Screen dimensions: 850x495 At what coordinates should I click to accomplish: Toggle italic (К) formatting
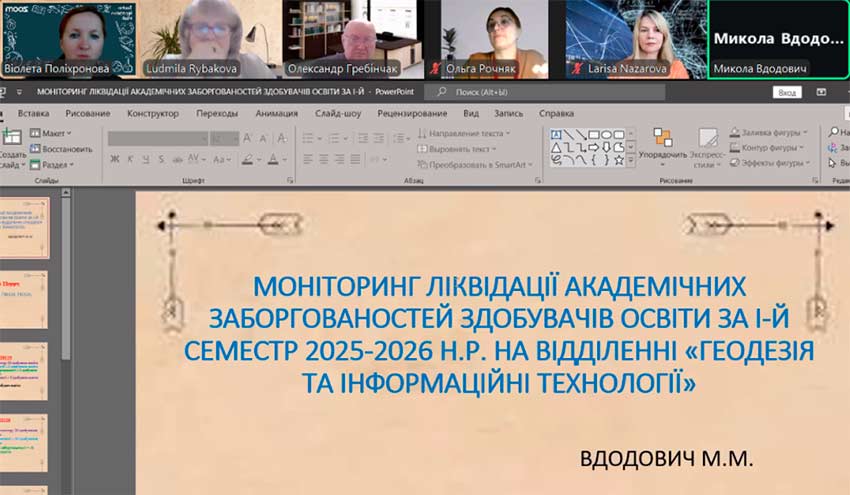(x=130, y=159)
